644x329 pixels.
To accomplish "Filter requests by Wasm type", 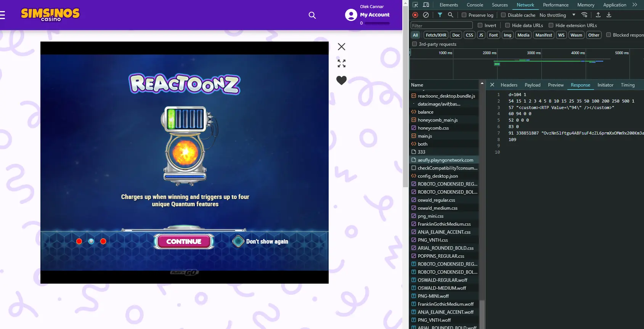I will click(x=577, y=35).
